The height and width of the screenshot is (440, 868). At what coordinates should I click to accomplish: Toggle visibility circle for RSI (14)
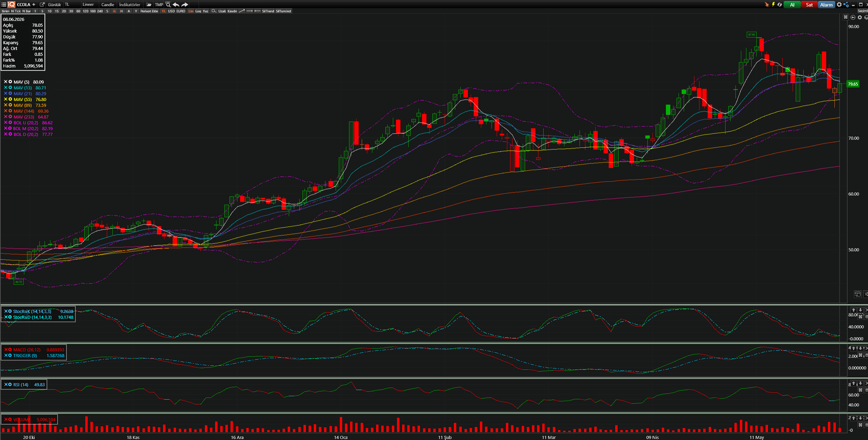pos(10,385)
